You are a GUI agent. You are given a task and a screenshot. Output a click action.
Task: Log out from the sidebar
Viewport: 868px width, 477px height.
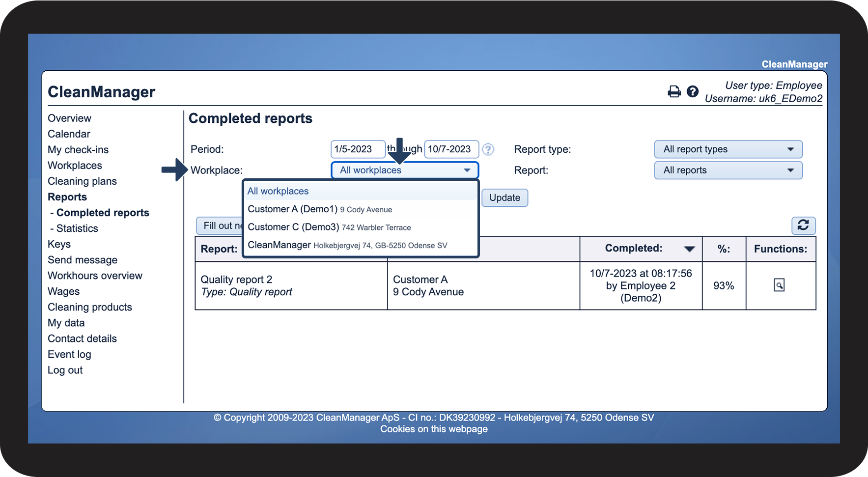[x=65, y=370]
